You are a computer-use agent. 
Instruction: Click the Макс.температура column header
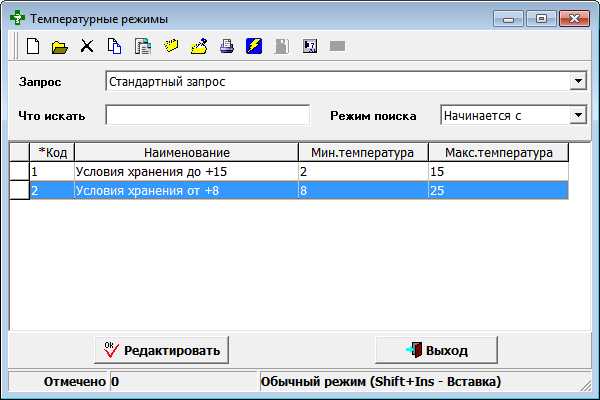(x=498, y=152)
